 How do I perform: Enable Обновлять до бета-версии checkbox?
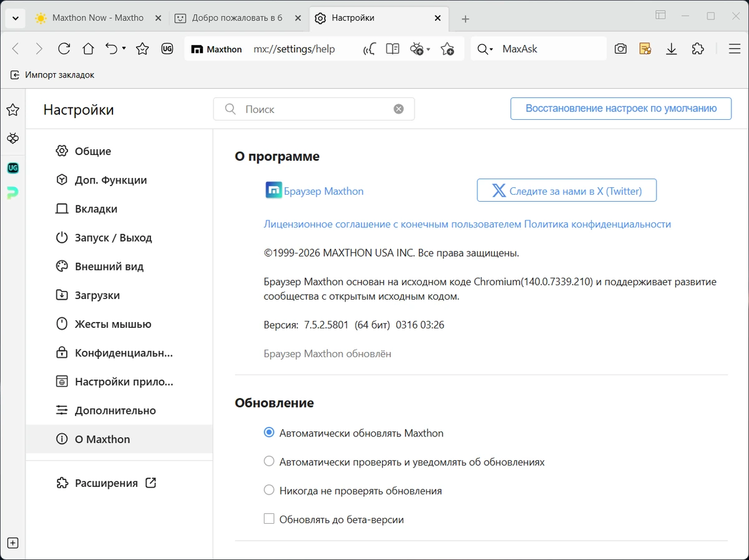(x=269, y=519)
